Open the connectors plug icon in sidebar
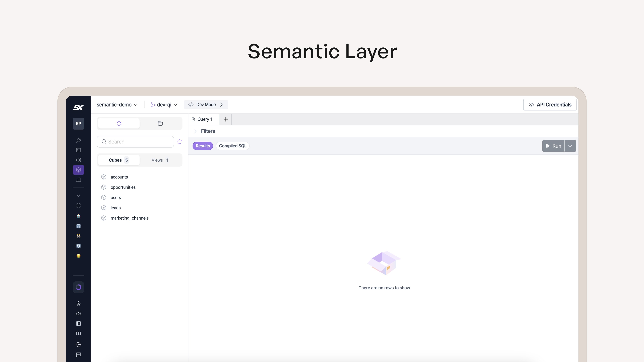Viewport: 644px width, 362px height. click(78, 140)
